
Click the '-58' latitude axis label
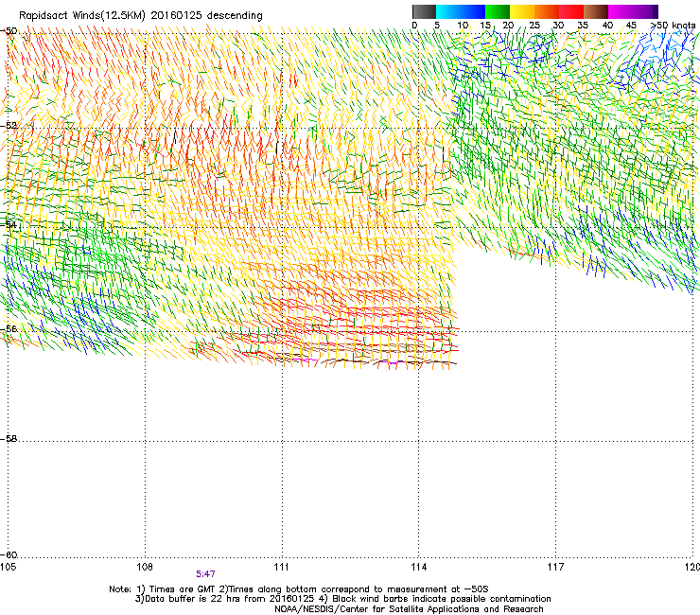[x=9, y=439]
